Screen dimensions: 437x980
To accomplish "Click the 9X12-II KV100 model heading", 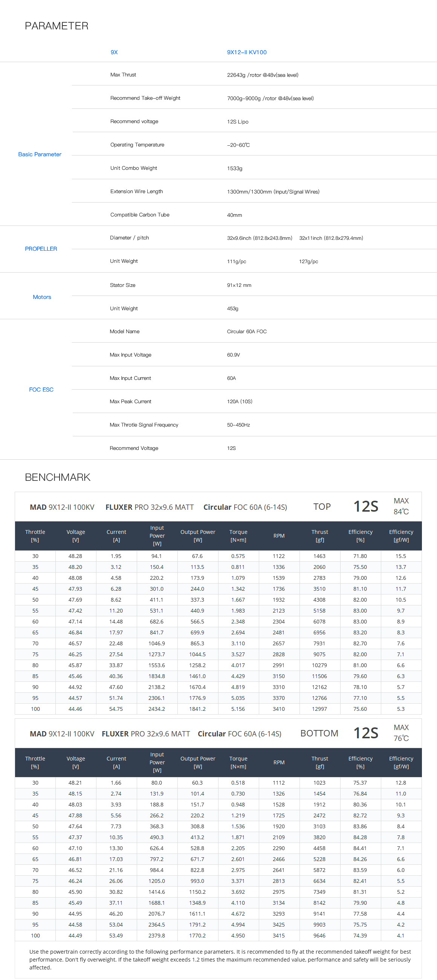I will [x=247, y=52].
